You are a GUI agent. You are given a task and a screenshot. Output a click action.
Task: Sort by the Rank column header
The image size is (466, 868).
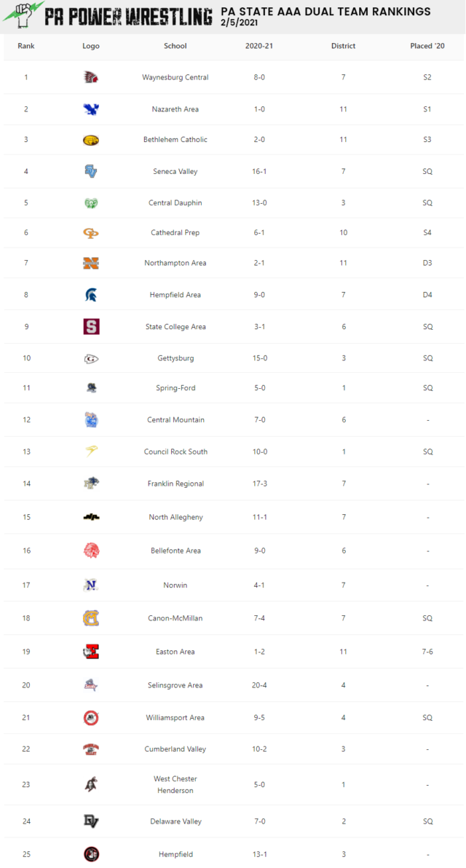[26, 46]
